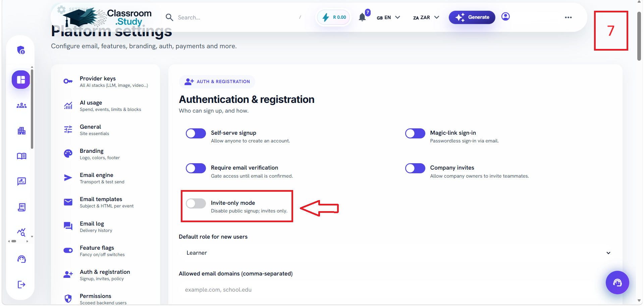This screenshot has height=306, width=644.
Task: Open the ZA ZAR currency dropdown
Action: 426,17
